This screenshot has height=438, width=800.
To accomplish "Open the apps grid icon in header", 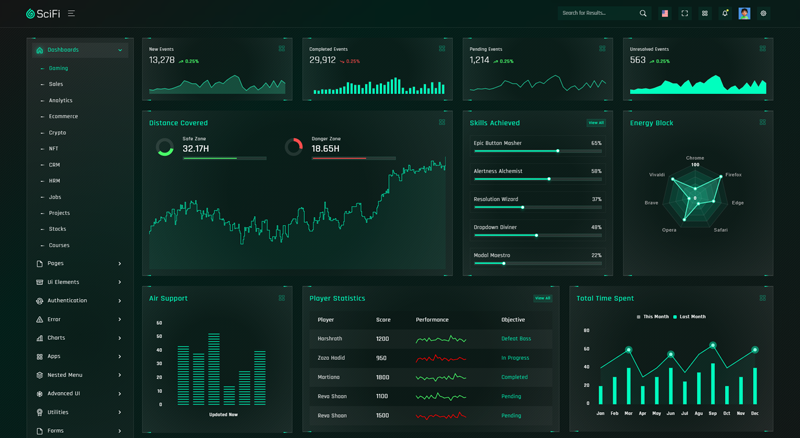I will tap(705, 13).
